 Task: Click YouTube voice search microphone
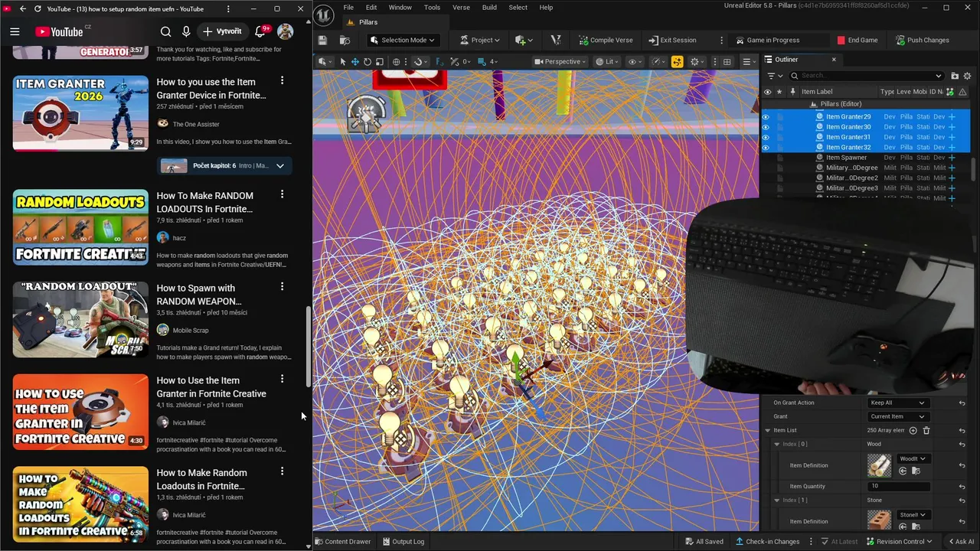coord(186,31)
